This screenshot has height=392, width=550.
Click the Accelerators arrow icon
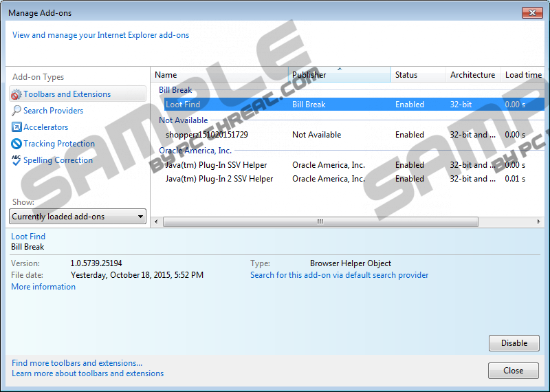click(x=16, y=127)
